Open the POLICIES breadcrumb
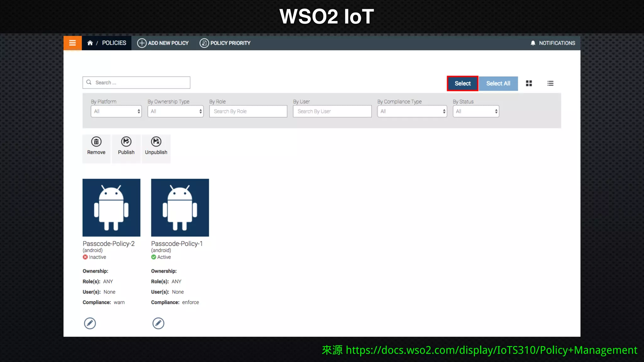Image resolution: width=644 pixels, height=362 pixels. (114, 43)
